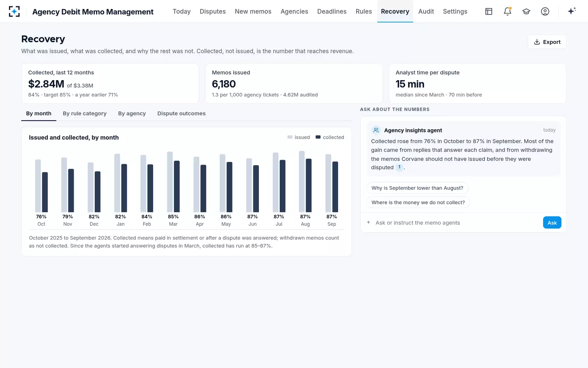This screenshot has height=368, width=588.
Task: Click the collected legend swatch
Action: point(318,137)
